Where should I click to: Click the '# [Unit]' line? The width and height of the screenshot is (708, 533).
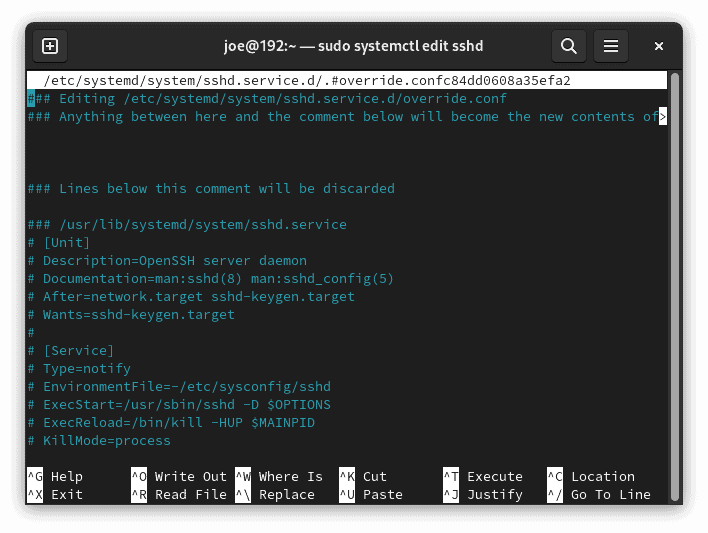59,243
